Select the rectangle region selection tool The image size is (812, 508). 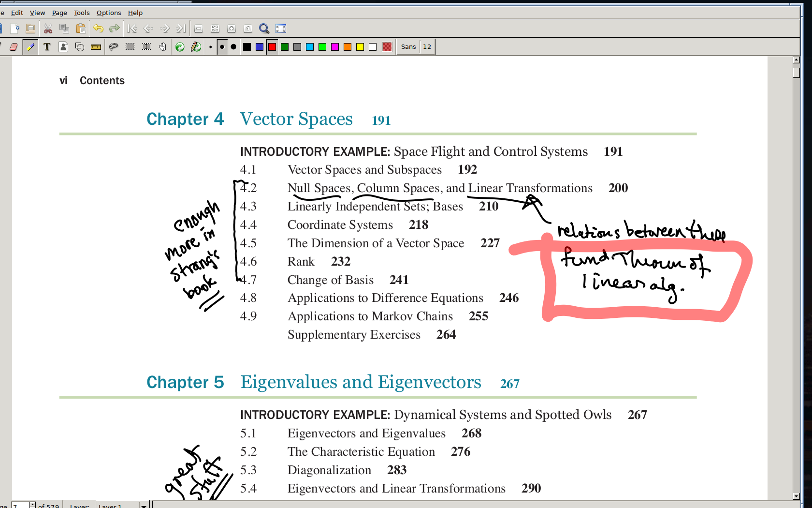pyautogui.click(x=130, y=47)
